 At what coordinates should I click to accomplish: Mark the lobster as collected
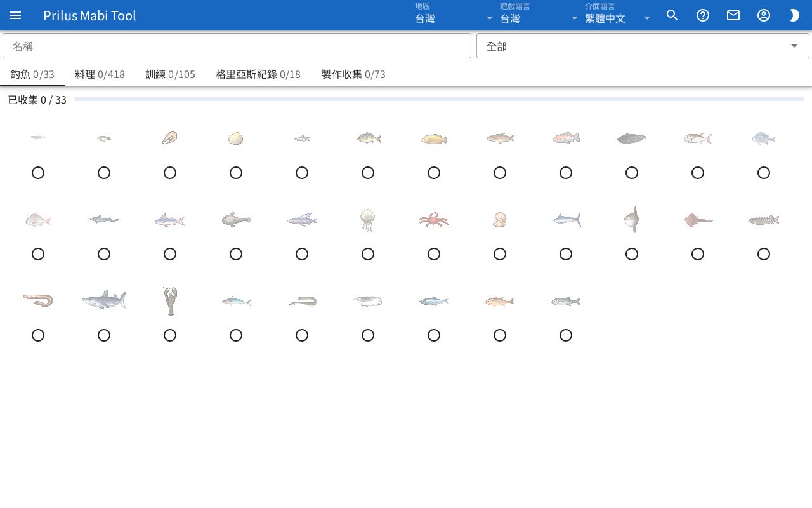[x=170, y=335]
